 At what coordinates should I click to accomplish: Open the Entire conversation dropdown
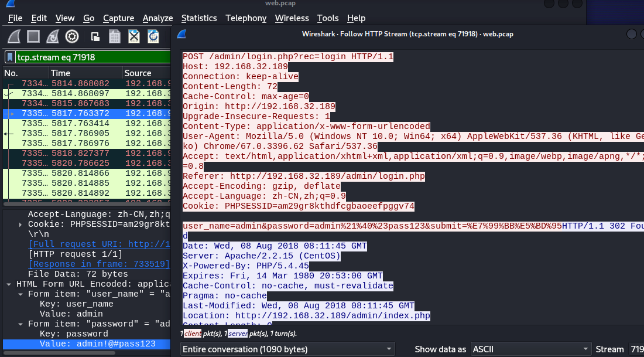(x=287, y=349)
